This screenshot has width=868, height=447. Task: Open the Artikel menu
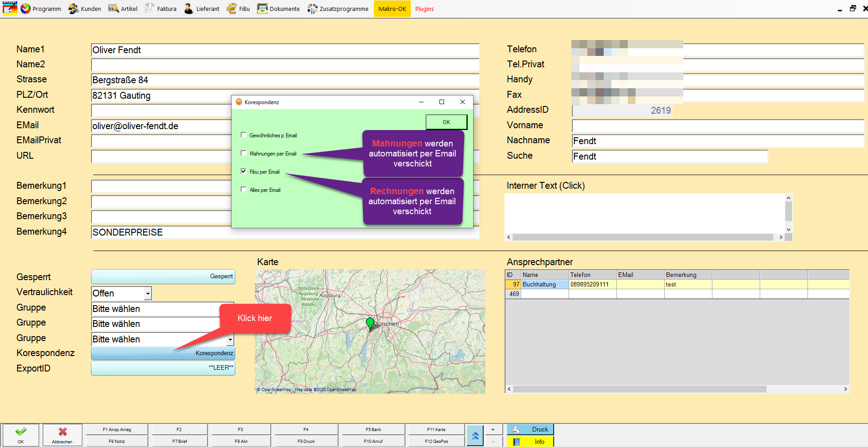[x=123, y=9]
